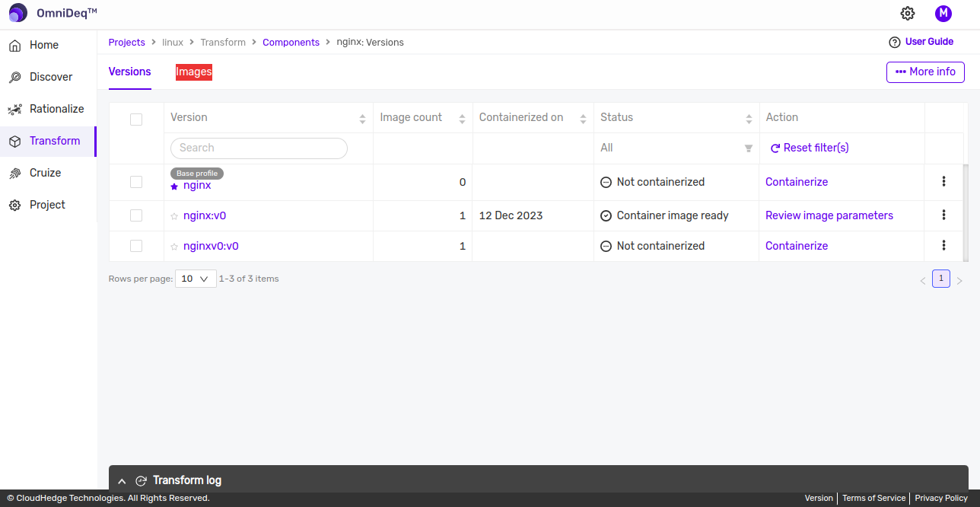Open the Terms of Service link
Viewport: 980px width, 507px height.
(x=873, y=499)
